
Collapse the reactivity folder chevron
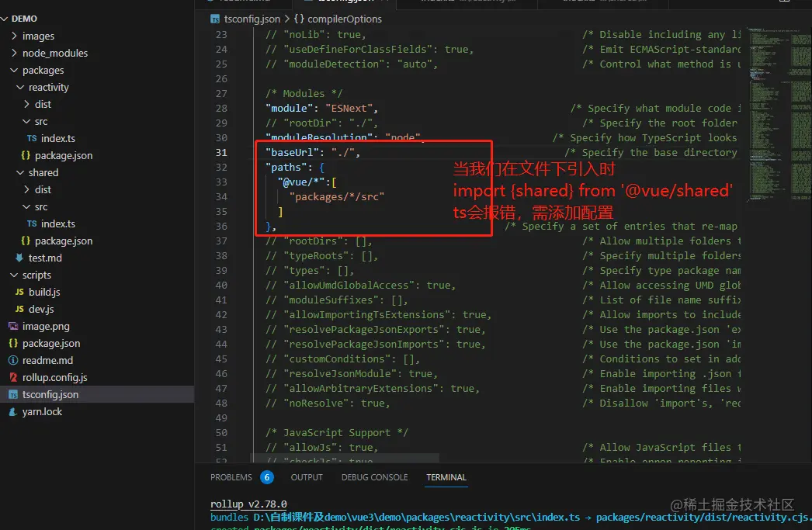pyautogui.click(x=20, y=87)
